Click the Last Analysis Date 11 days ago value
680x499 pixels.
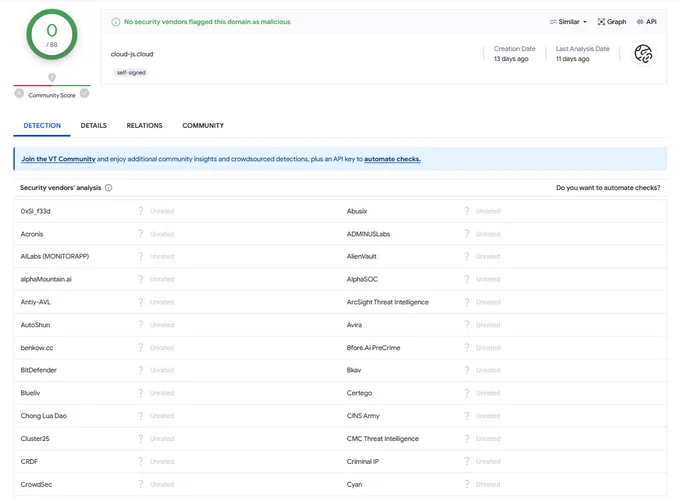(x=572, y=59)
